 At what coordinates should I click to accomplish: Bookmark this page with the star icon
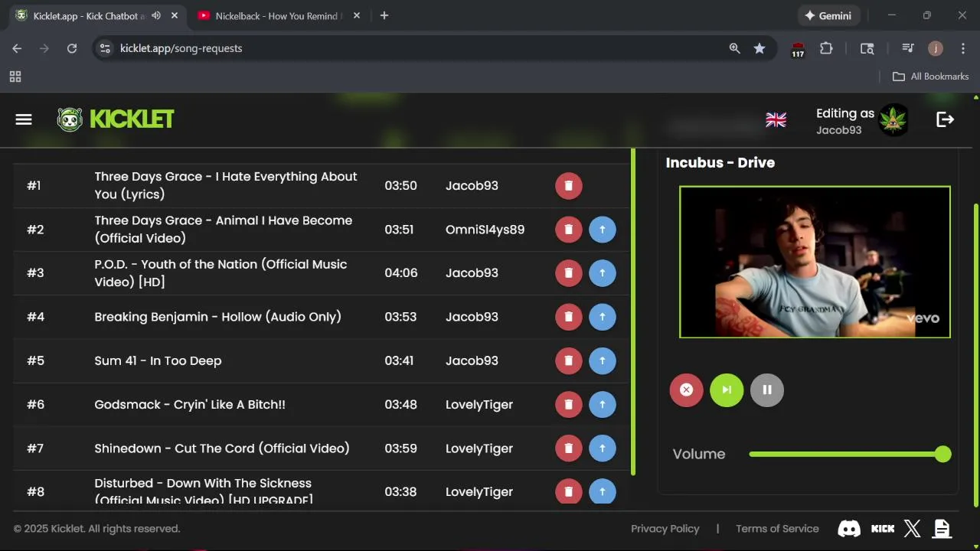759,48
